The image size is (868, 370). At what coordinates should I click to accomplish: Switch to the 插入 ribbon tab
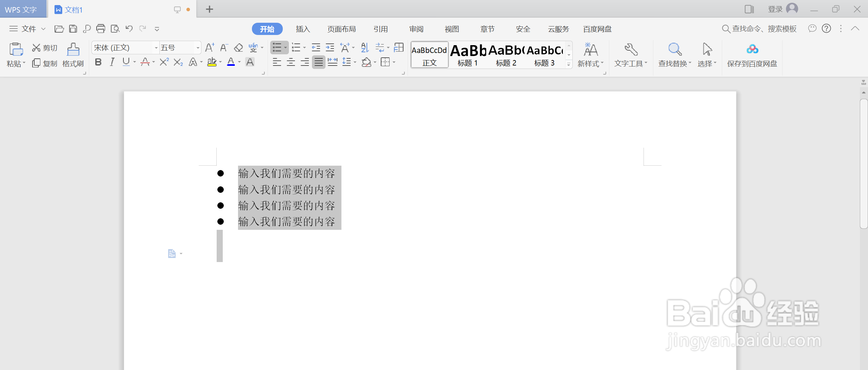click(x=303, y=29)
